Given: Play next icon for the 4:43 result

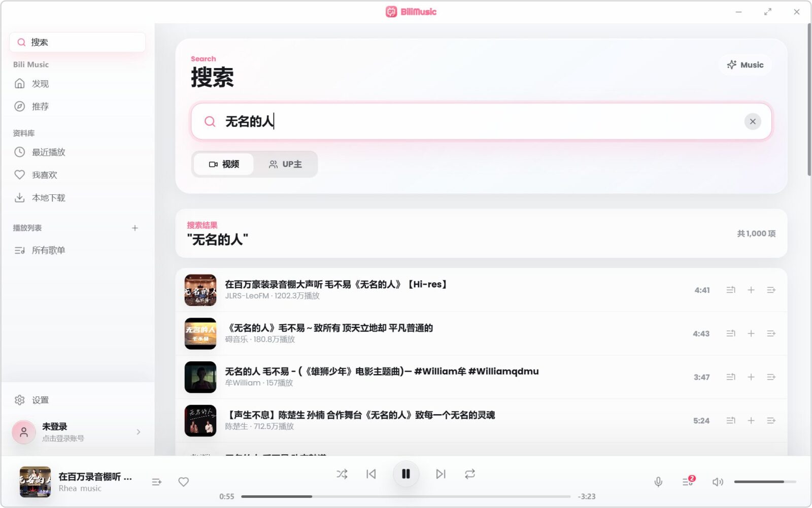Looking at the screenshot, I should tap(731, 334).
